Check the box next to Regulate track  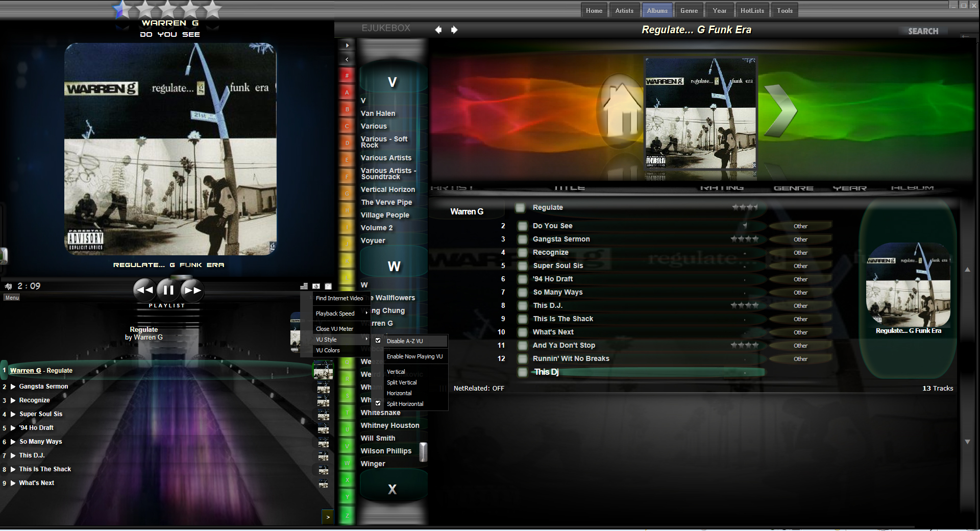[x=520, y=207]
